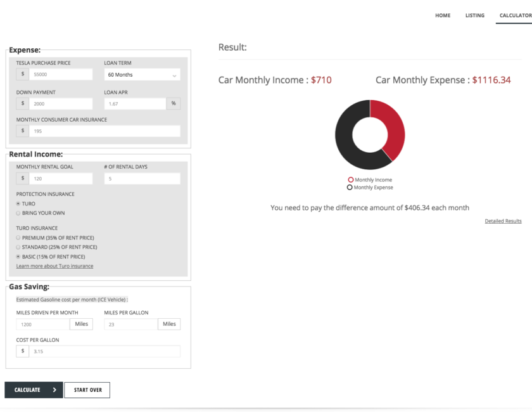Click the dollar icon beside Rental Goal
This screenshot has height=412, width=532.
click(x=23, y=179)
